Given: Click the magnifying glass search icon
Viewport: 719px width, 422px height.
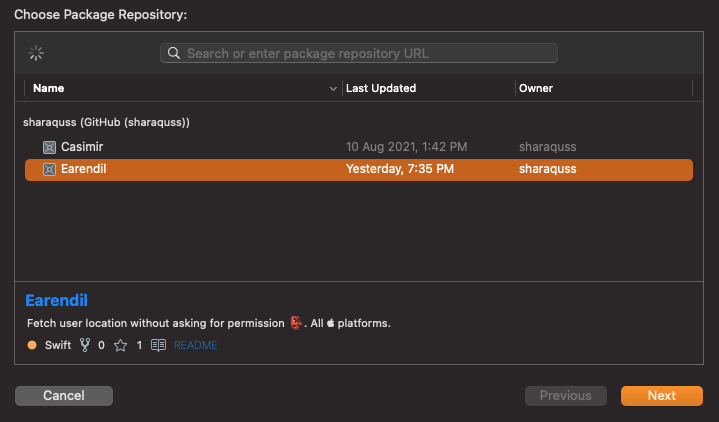Looking at the screenshot, I should [x=174, y=53].
